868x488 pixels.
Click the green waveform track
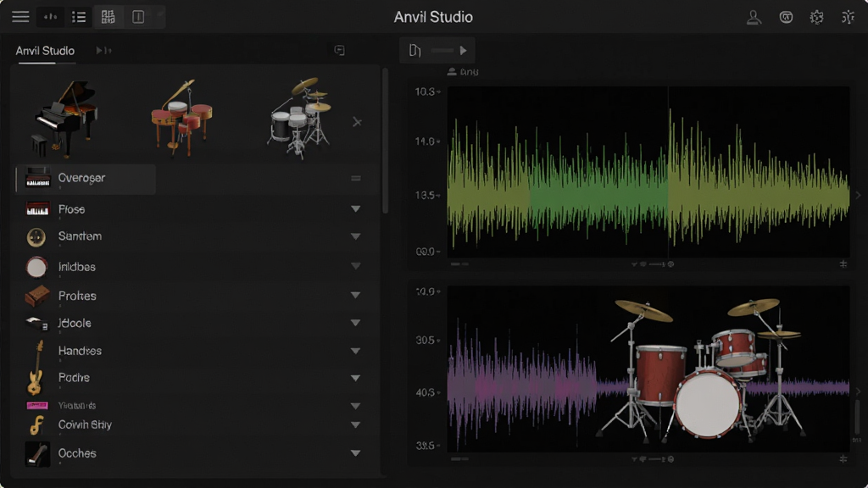point(648,171)
